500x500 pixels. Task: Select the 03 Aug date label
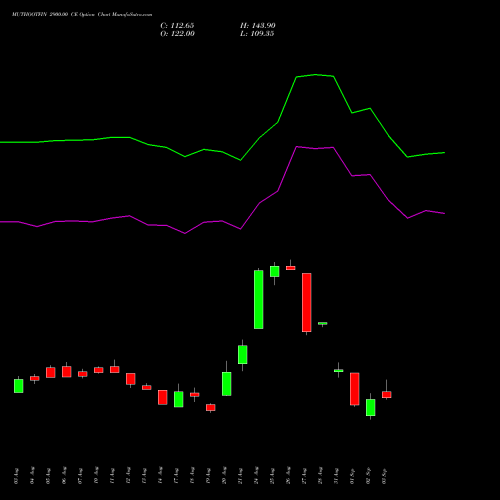click(17, 476)
